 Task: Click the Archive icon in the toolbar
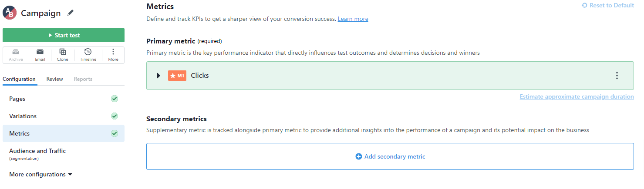[x=16, y=52]
